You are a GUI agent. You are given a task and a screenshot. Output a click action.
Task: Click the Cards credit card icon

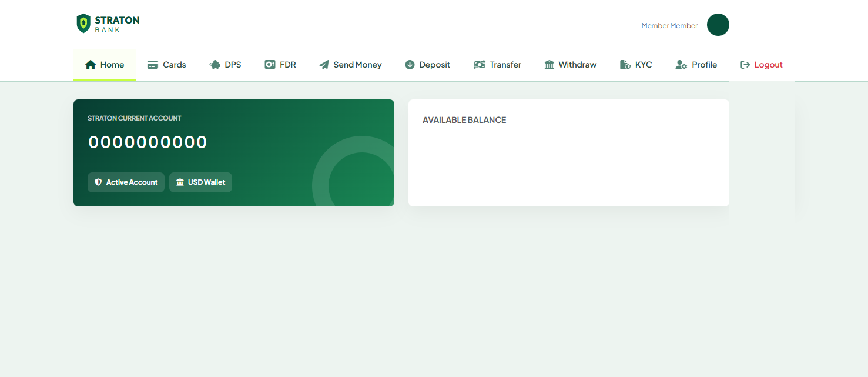153,65
